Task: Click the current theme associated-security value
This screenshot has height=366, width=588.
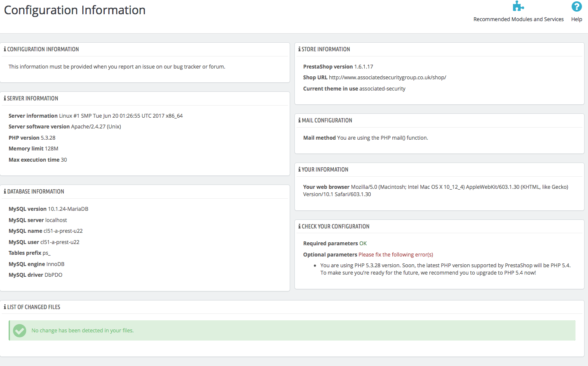Action: [x=382, y=89]
